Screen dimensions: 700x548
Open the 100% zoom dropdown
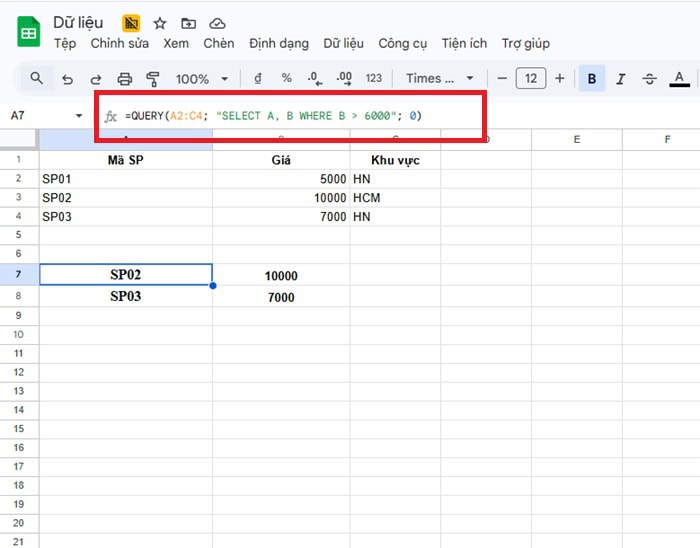point(202,79)
